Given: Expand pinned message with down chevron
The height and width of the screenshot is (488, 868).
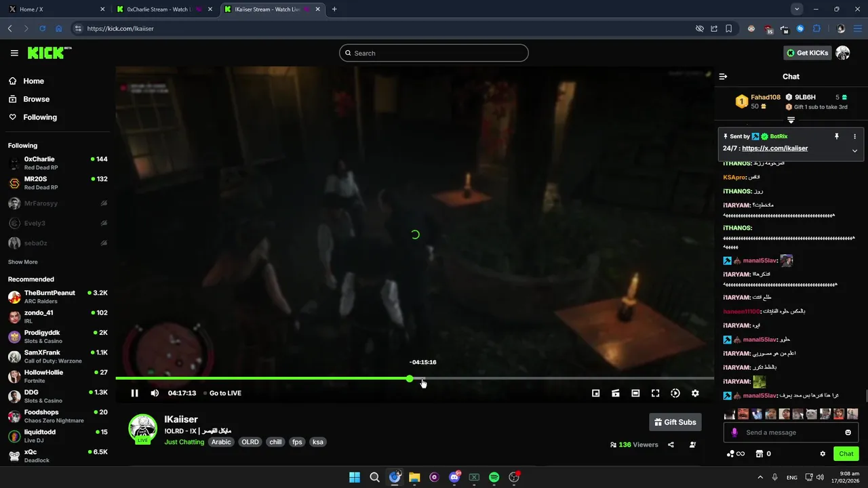Looking at the screenshot, I should pyautogui.click(x=854, y=150).
